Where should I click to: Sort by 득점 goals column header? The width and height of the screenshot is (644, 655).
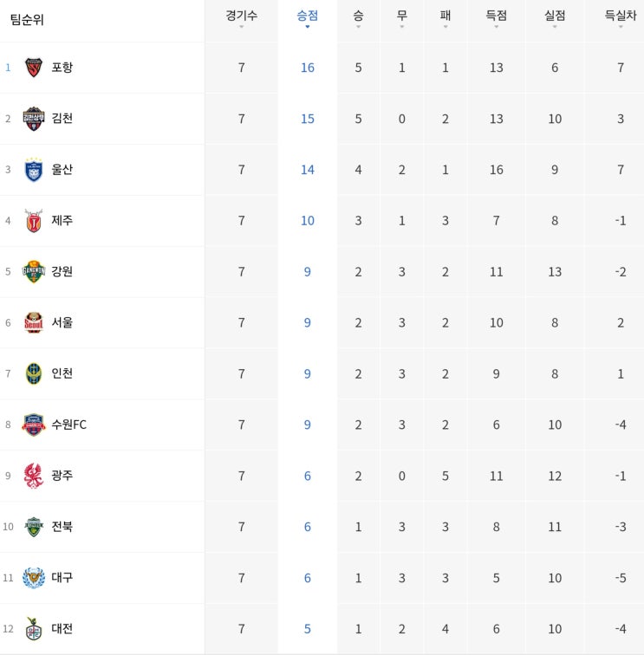coord(496,16)
